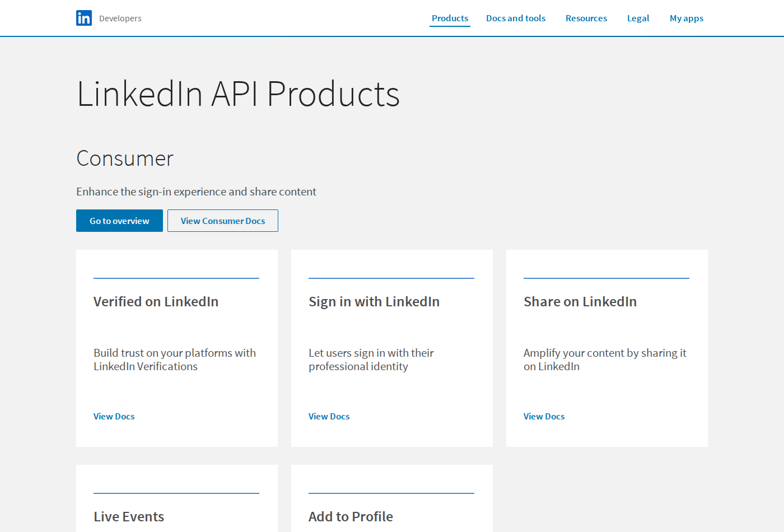This screenshot has width=784, height=532.
Task: Open the Developers home link
Action: tap(120, 18)
